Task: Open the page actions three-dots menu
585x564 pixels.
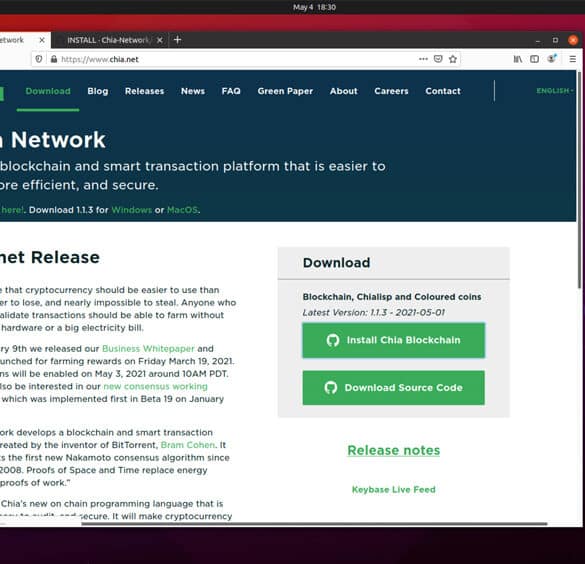Action: tap(423, 59)
